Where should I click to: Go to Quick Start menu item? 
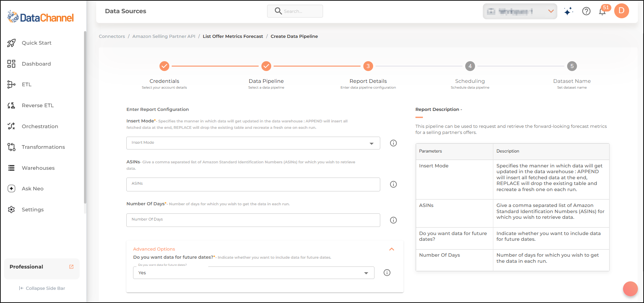pyautogui.click(x=37, y=43)
